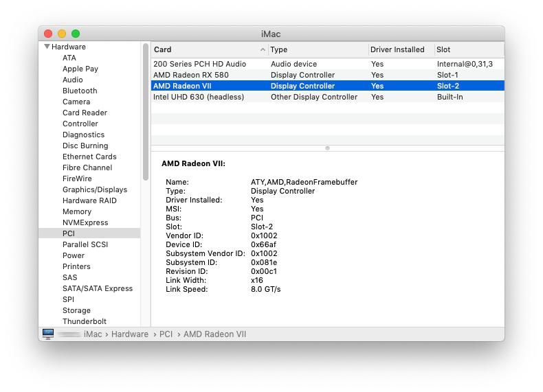The height and width of the screenshot is (392, 543).
Task: Click the Slot-1 cell
Action: [447, 75]
